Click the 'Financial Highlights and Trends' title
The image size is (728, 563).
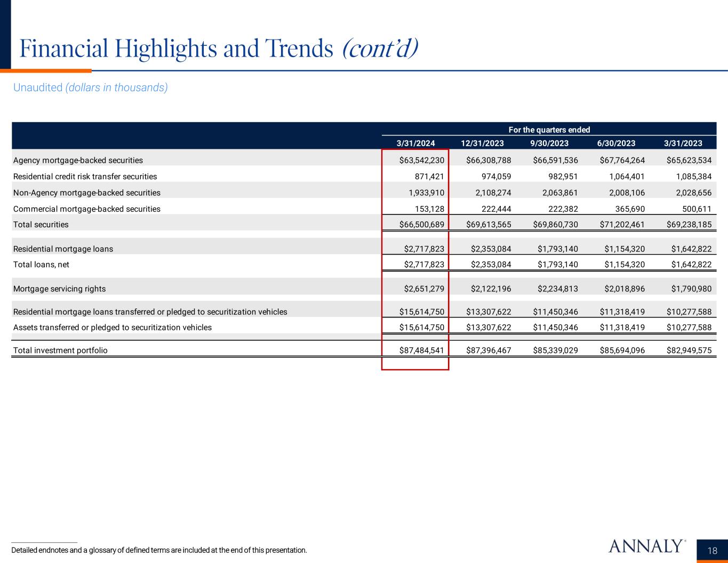(176, 49)
